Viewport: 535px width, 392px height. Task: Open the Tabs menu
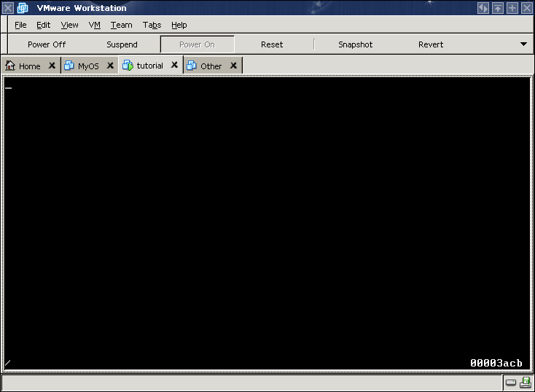pos(152,25)
